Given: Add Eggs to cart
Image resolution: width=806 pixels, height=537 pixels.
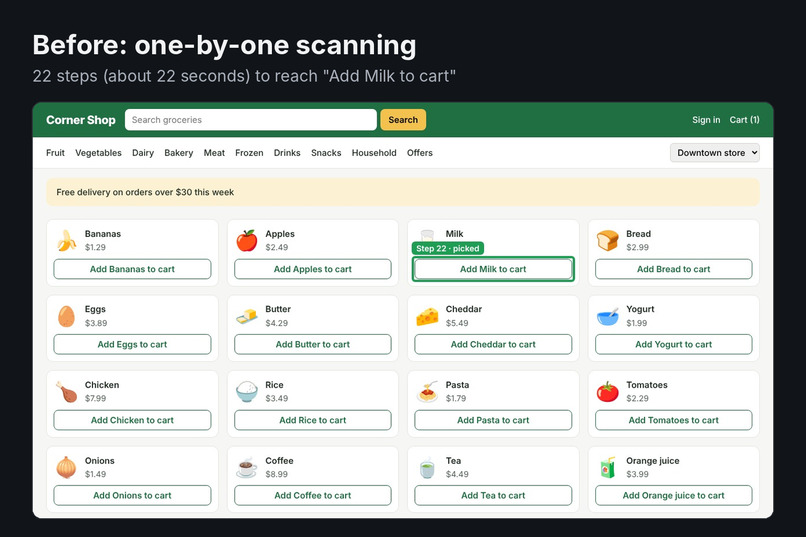Looking at the screenshot, I should [x=132, y=344].
